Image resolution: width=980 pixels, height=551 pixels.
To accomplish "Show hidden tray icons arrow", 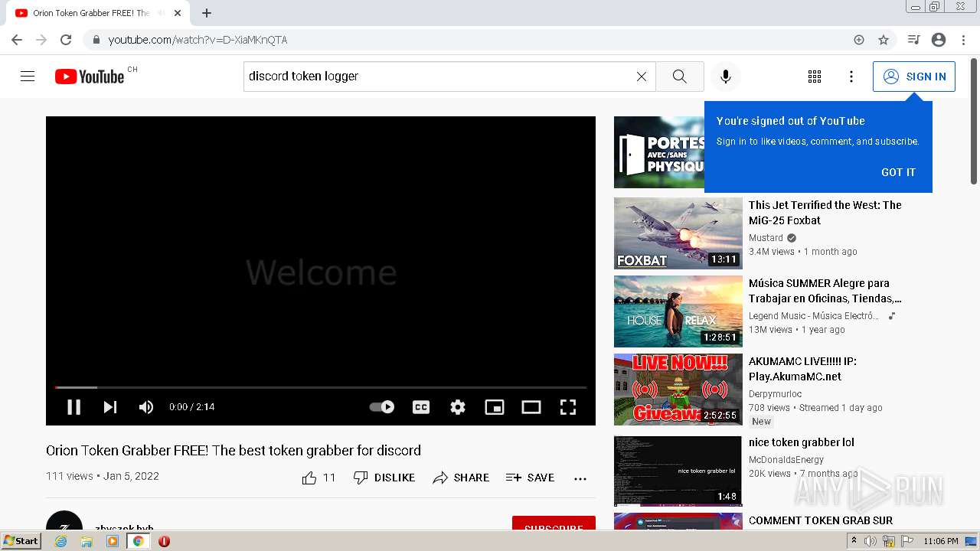I will 854,541.
